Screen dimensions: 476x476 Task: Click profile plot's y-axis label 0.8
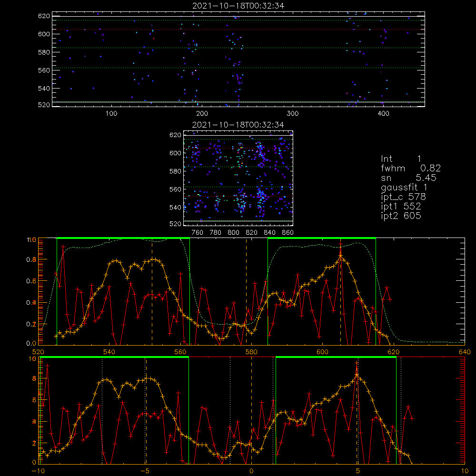click(31, 259)
